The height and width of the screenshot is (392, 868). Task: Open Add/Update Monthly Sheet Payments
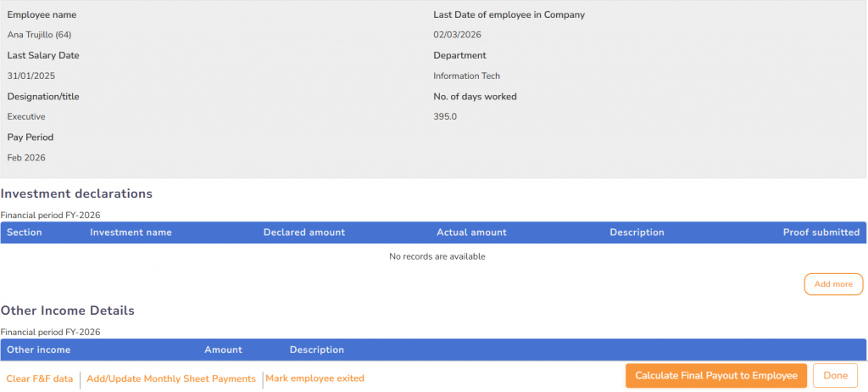171,378
